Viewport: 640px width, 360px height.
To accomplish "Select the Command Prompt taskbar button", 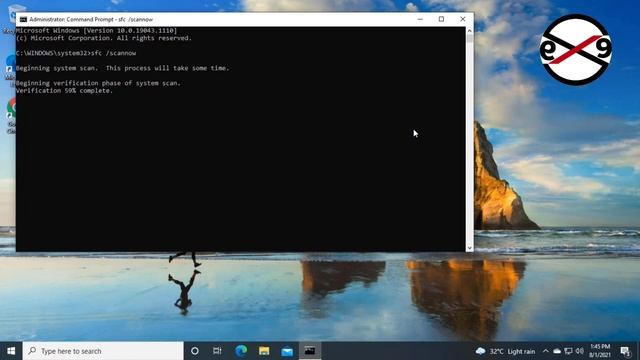I will [x=310, y=351].
